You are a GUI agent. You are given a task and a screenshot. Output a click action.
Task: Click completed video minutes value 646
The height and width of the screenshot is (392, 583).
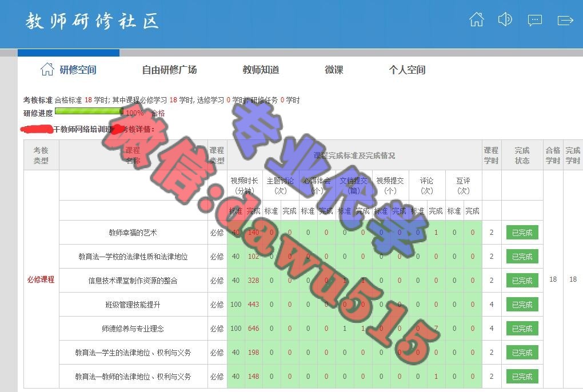(x=254, y=329)
